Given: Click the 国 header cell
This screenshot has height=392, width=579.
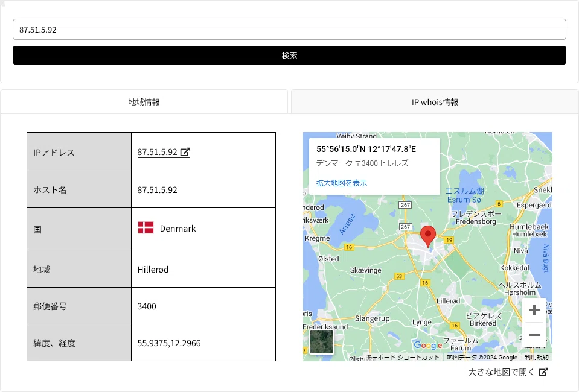Looking at the screenshot, I should click(x=79, y=229).
